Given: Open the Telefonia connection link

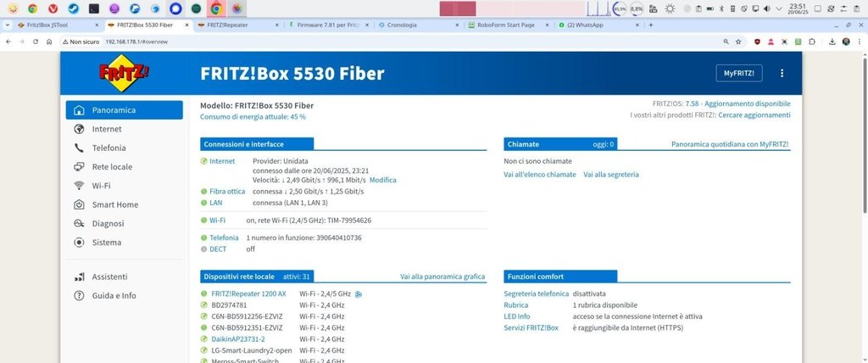Looking at the screenshot, I should click(x=224, y=237).
